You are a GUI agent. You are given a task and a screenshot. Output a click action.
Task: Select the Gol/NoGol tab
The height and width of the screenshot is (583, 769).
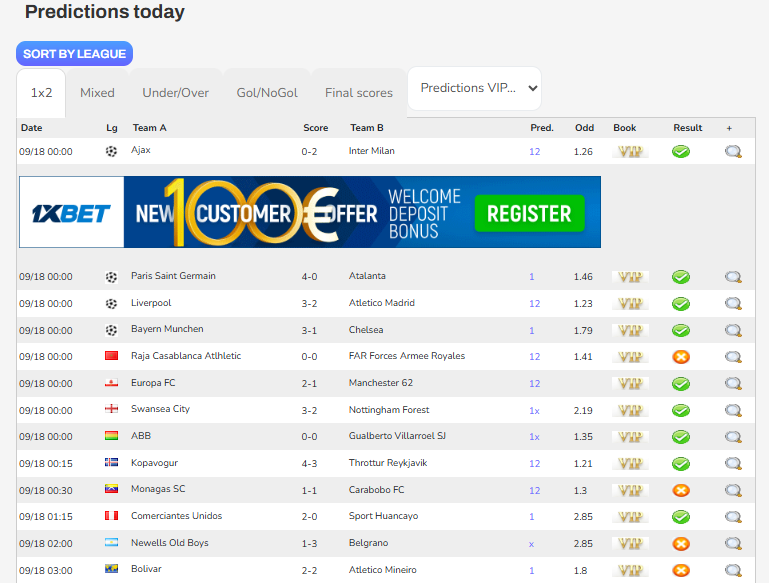point(267,93)
